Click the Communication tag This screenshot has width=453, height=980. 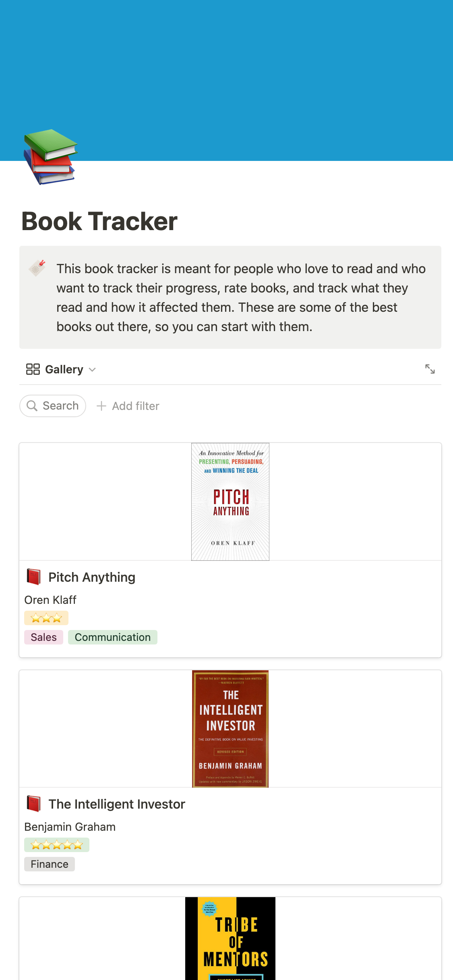click(x=112, y=637)
